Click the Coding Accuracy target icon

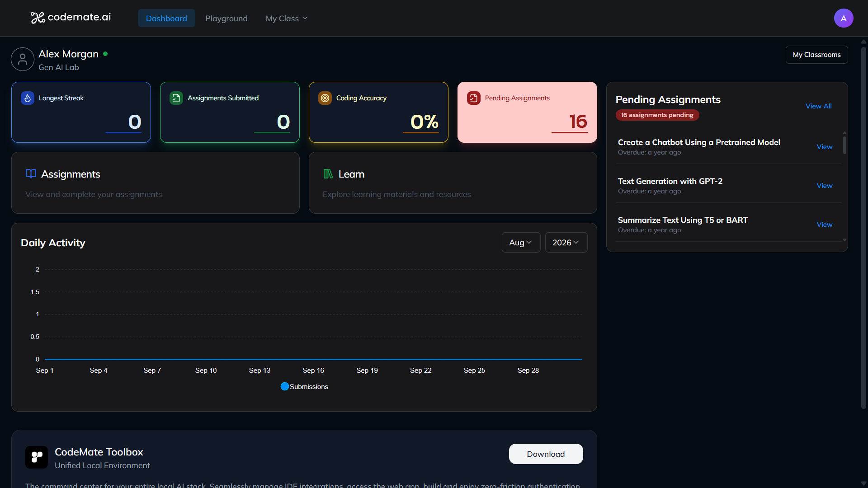(x=325, y=98)
